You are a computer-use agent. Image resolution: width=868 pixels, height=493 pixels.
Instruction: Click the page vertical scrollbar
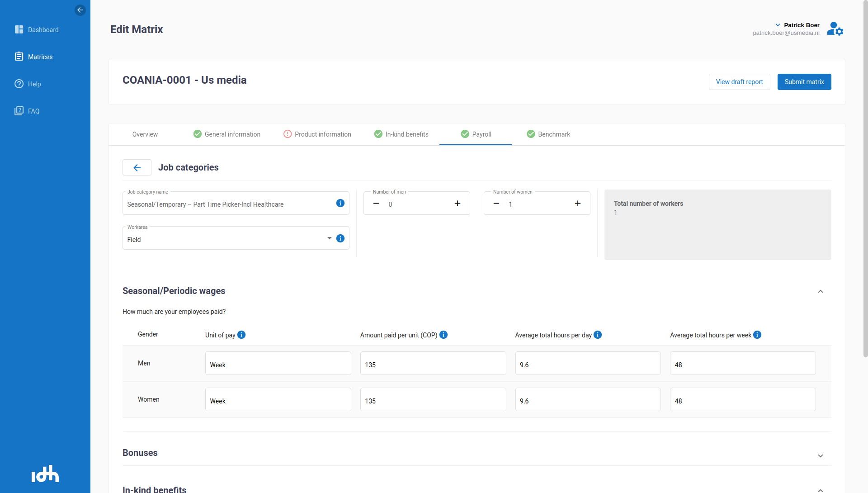click(x=865, y=181)
